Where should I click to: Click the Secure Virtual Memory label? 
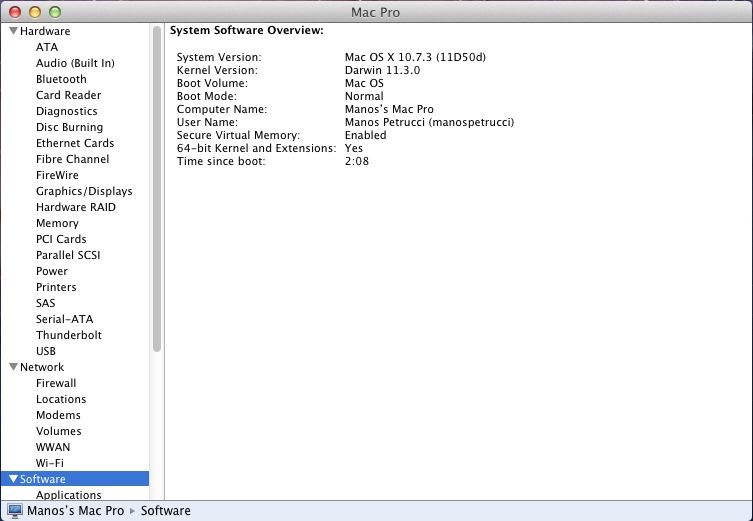tap(238, 135)
